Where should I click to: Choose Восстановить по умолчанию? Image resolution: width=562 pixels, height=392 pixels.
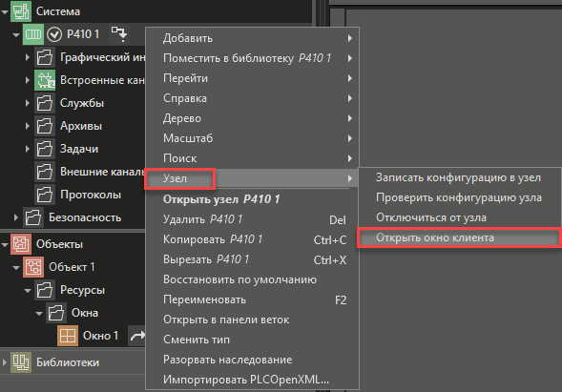click(252, 279)
